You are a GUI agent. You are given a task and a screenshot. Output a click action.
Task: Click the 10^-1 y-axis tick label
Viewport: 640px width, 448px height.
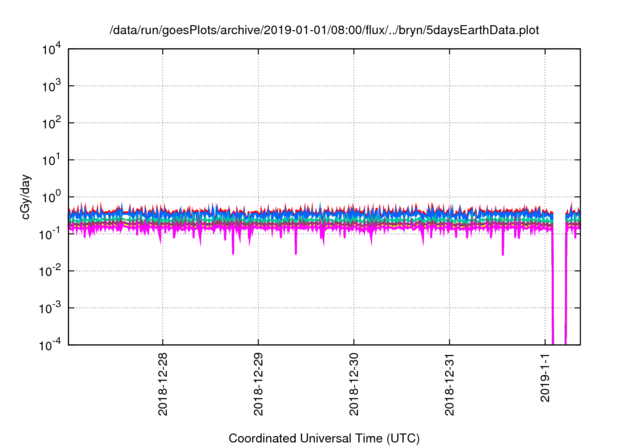point(50,235)
